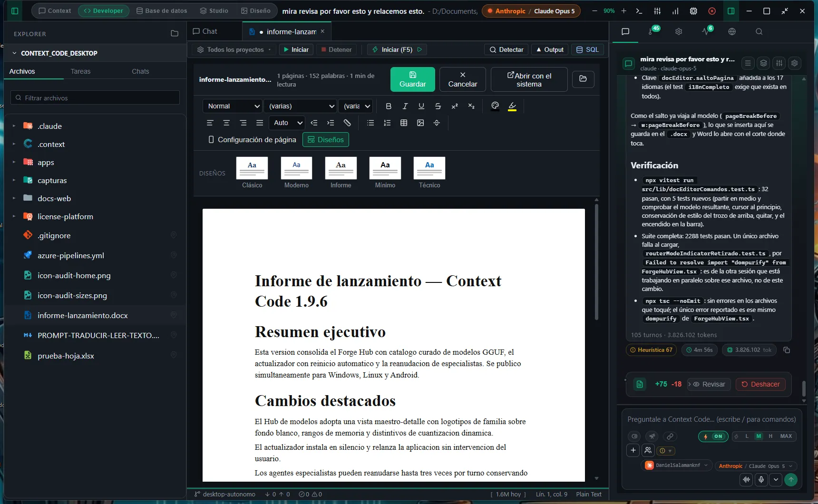This screenshot has height=504, width=818.
Task: Open the globe tab in right panel
Action: (x=732, y=31)
